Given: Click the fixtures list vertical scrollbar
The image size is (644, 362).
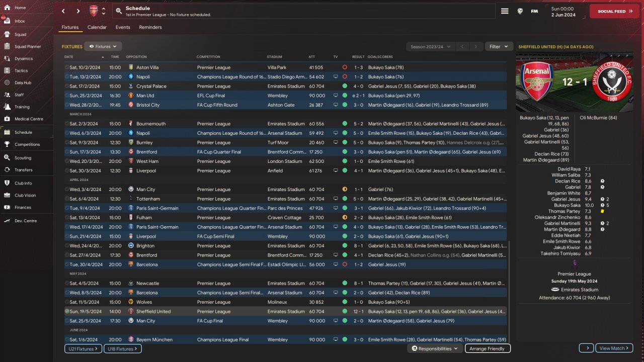Looking at the screenshot, I should (x=509, y=292).
